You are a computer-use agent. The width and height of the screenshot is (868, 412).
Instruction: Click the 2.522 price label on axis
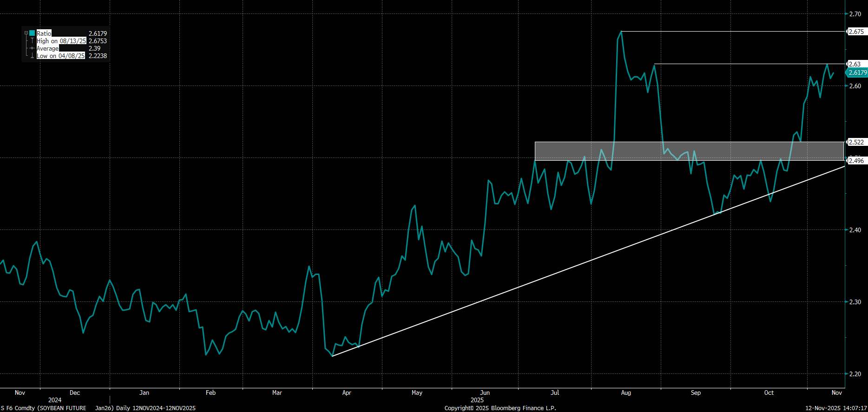[x=856, y=142]
